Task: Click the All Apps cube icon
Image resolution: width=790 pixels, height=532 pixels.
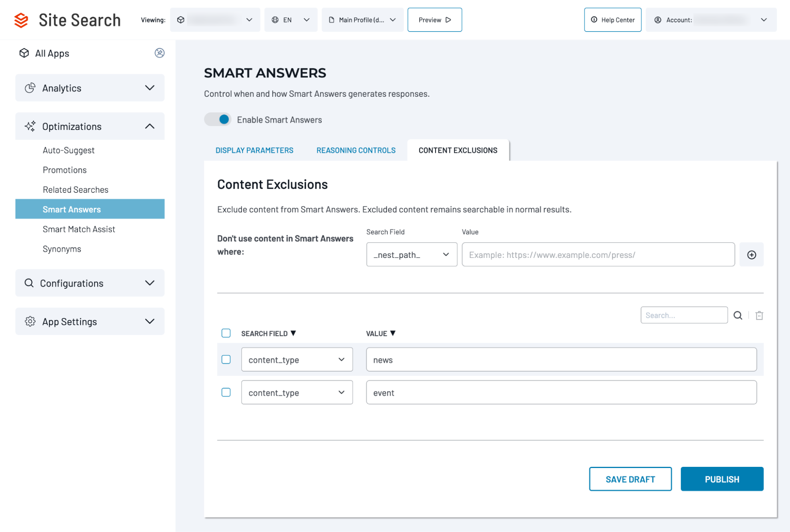Action: click(x=24, y=53)
